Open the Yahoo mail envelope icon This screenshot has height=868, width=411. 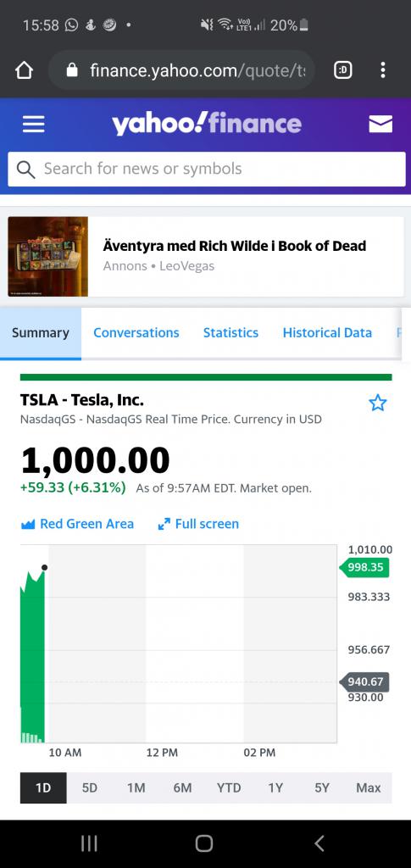pos(380,124)
